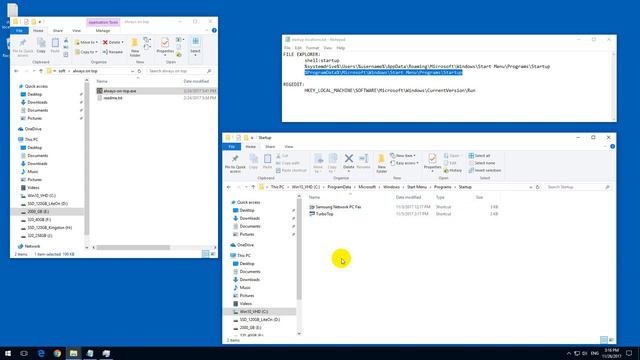640x360 pixels.
Task: Click Start Menu in Startup address breadcrumb
Action: (416, 187)
